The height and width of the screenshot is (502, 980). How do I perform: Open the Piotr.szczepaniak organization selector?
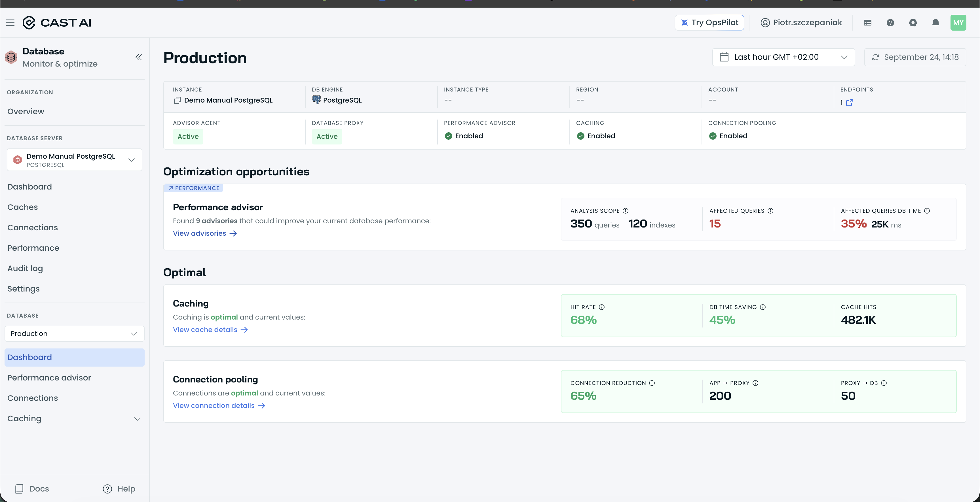[x=801, y=23]
